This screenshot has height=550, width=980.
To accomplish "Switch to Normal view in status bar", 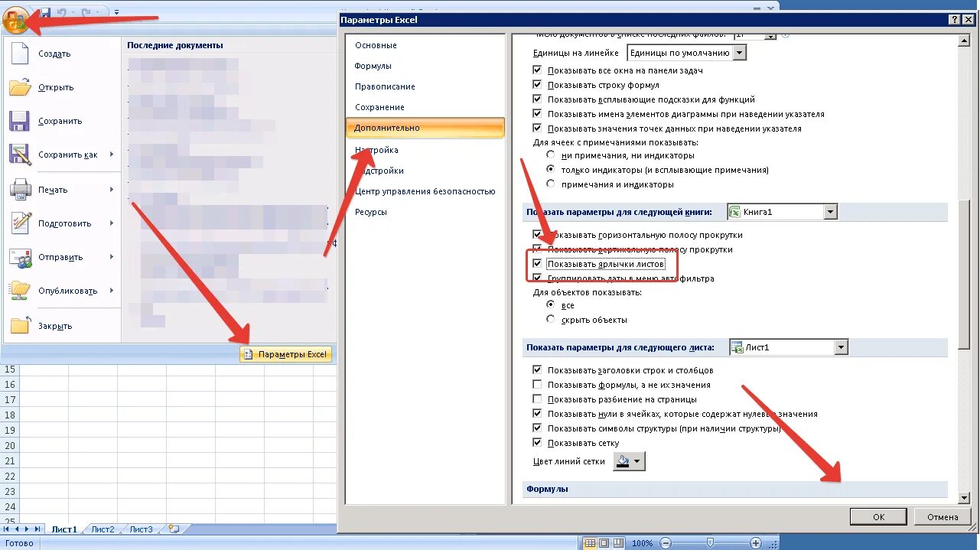I will pos(590,543).
